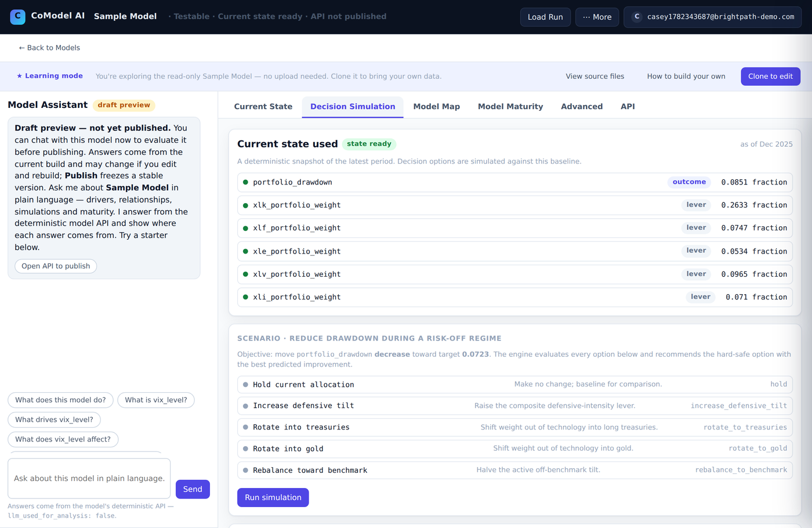Viewport: 812px width, 528px height.
Task: Select the portfolio_drawdown row
Action: [x=515, y=182]
